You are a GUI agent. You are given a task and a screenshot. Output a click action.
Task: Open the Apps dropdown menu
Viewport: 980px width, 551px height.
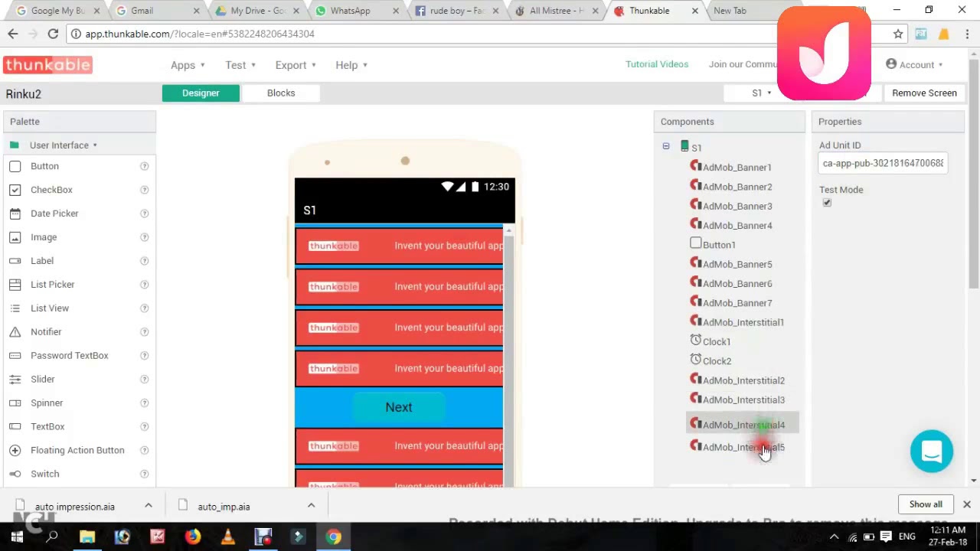(x=186, y=65)
